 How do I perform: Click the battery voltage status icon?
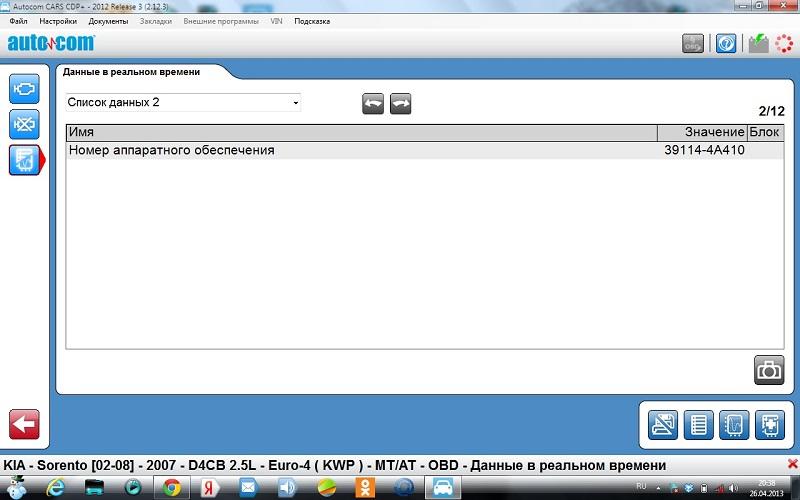coord(759,44)
